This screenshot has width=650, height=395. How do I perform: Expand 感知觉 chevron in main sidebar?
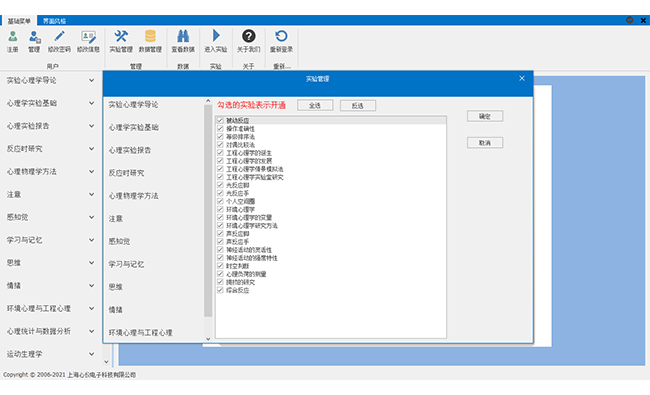(92, 217)
